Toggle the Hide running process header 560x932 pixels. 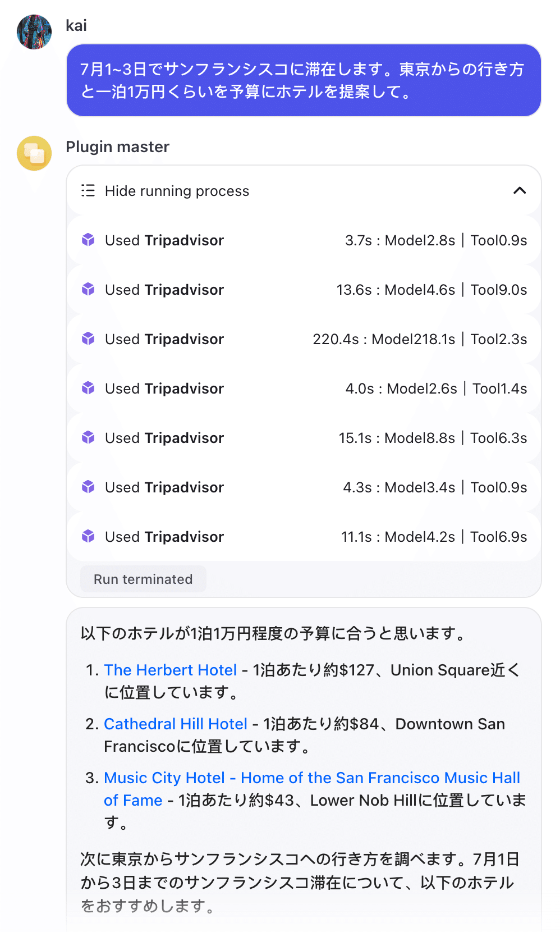(303, 191)
